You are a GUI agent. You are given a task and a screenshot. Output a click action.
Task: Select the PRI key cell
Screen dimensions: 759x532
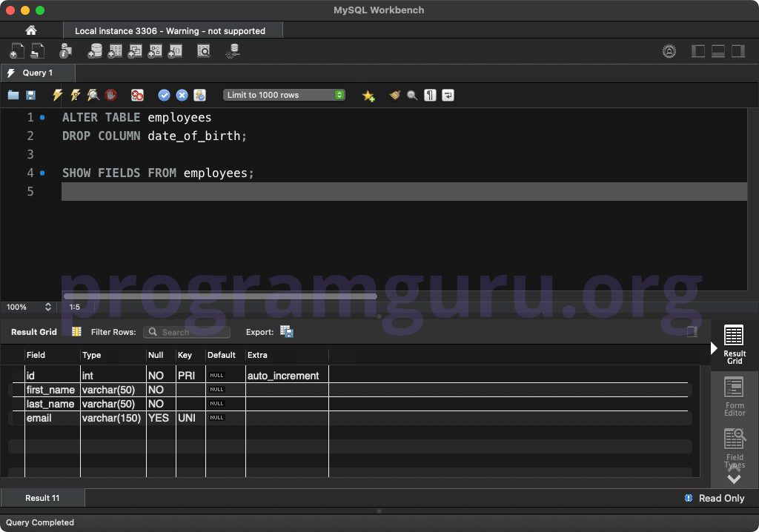pos(190,376)
